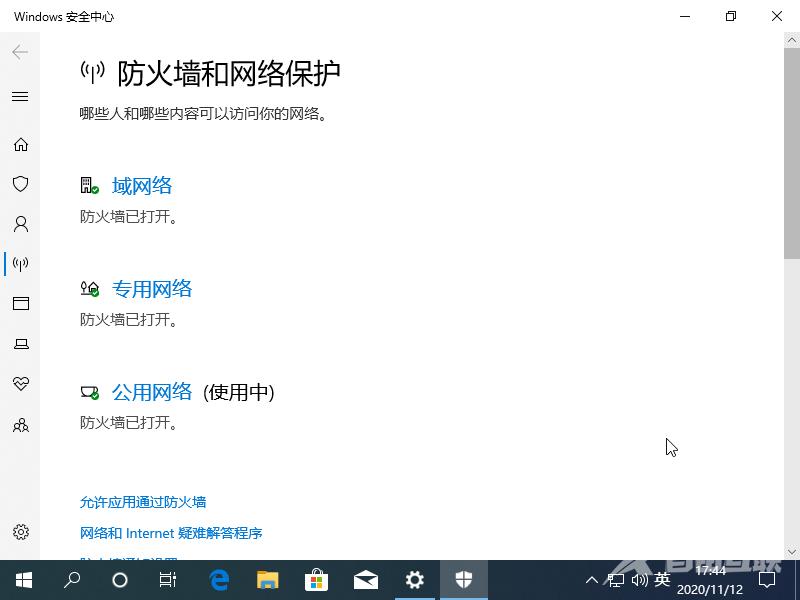
Task: Show hidden tray icons chevron
Action: [x=591, y=580]
